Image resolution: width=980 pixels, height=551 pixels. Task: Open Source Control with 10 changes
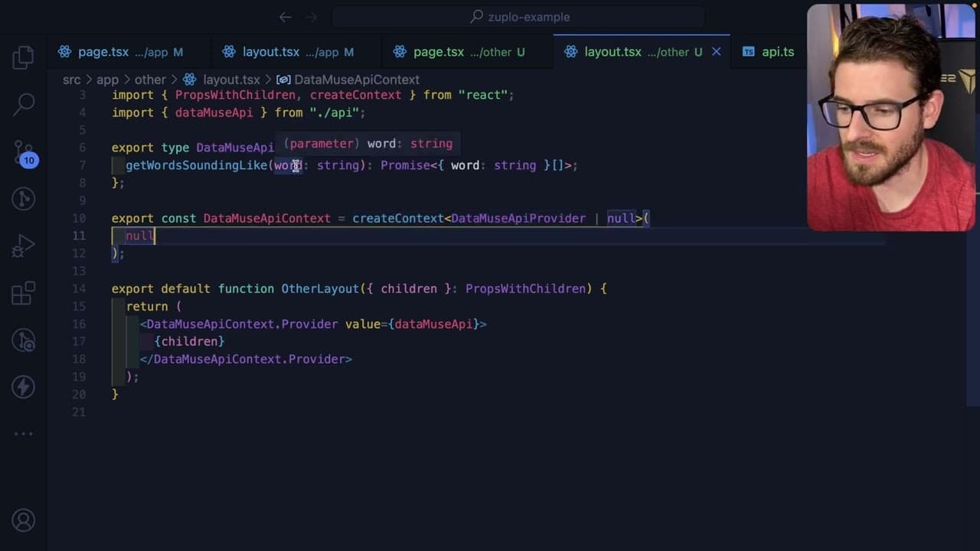(24, 152)
